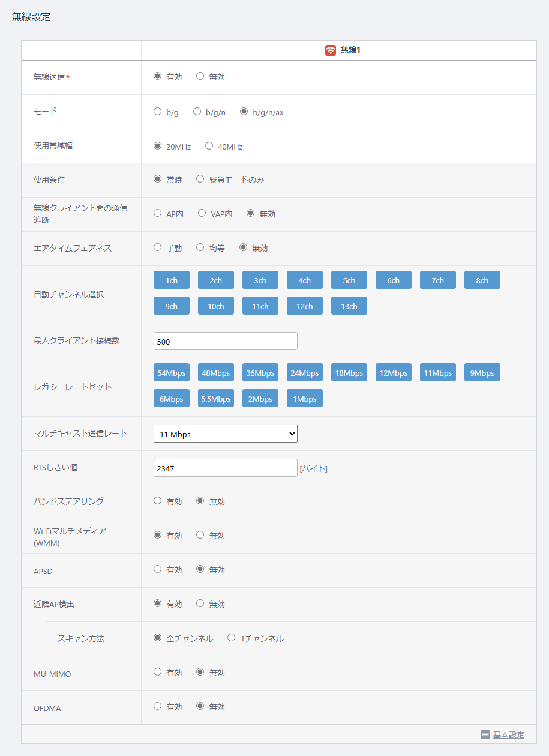Toggle the 54Mbps legacy rate
This screenshot has height=756, width=549.
[172, 373]
